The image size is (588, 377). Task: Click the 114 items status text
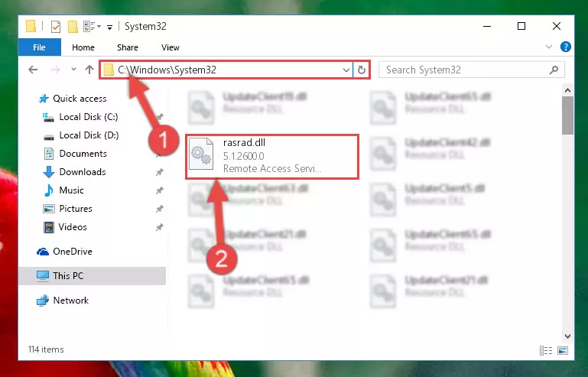[46, 349]
